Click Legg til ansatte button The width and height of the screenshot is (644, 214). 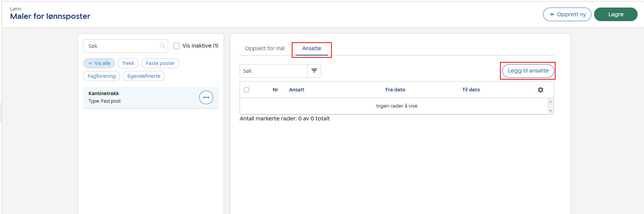pos(528,71)
